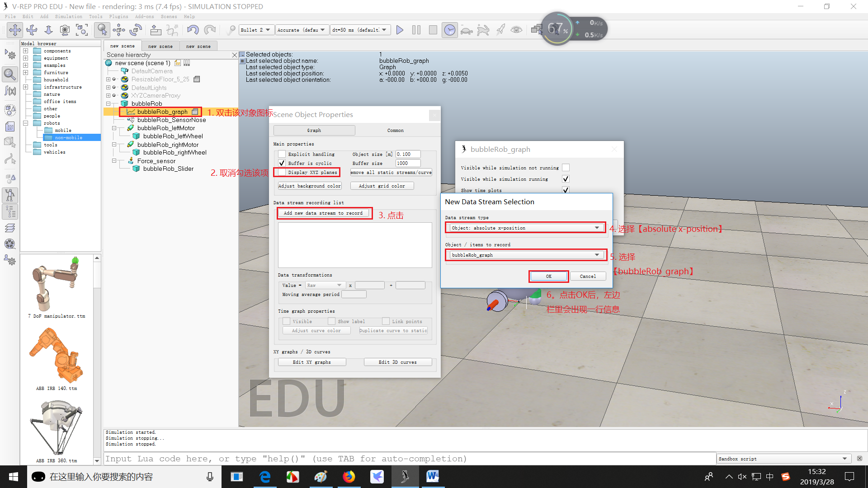This screenshot has height=488, width=868.
Task: Toggle the camera pan tool
Action: (15, 30)
